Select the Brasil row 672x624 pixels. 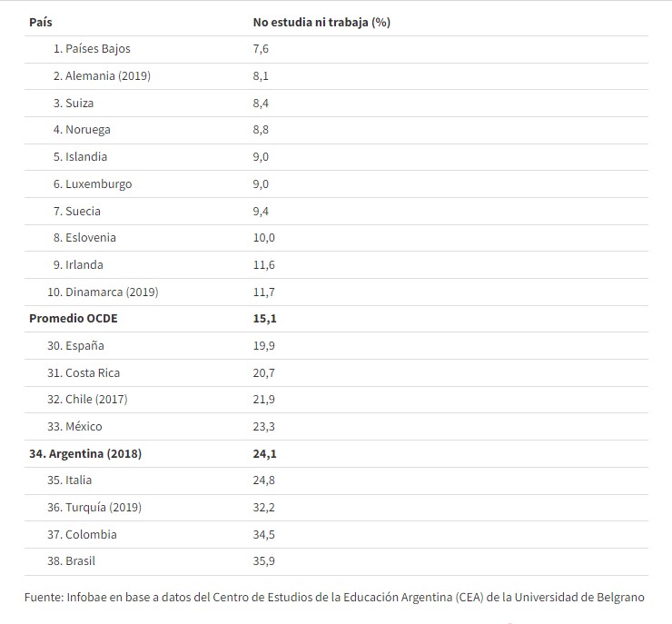336,561
